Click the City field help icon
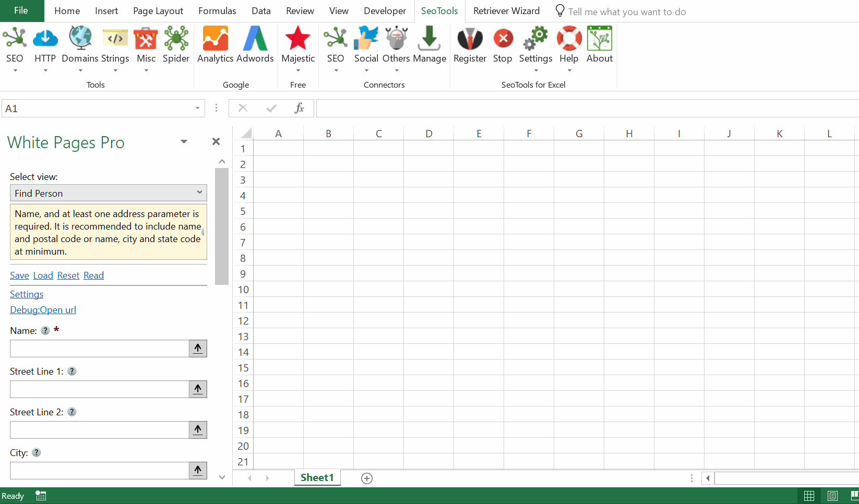Screen dimensions: 859x504 coord(37,452)
